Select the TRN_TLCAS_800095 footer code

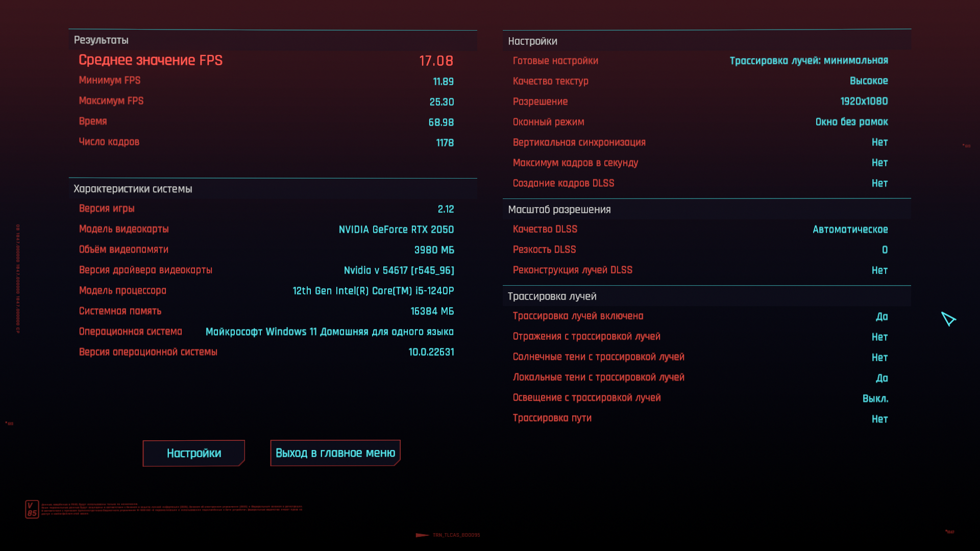(456, 535)
